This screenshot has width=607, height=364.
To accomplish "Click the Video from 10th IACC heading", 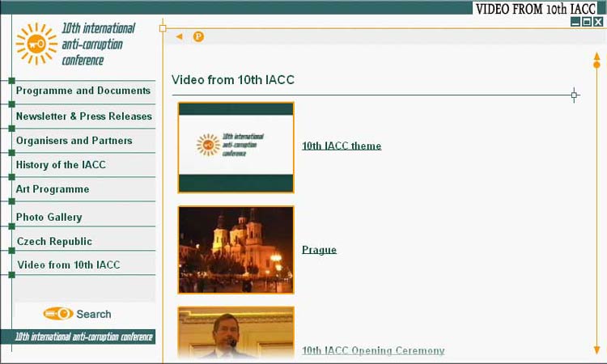I will point(233,80).
